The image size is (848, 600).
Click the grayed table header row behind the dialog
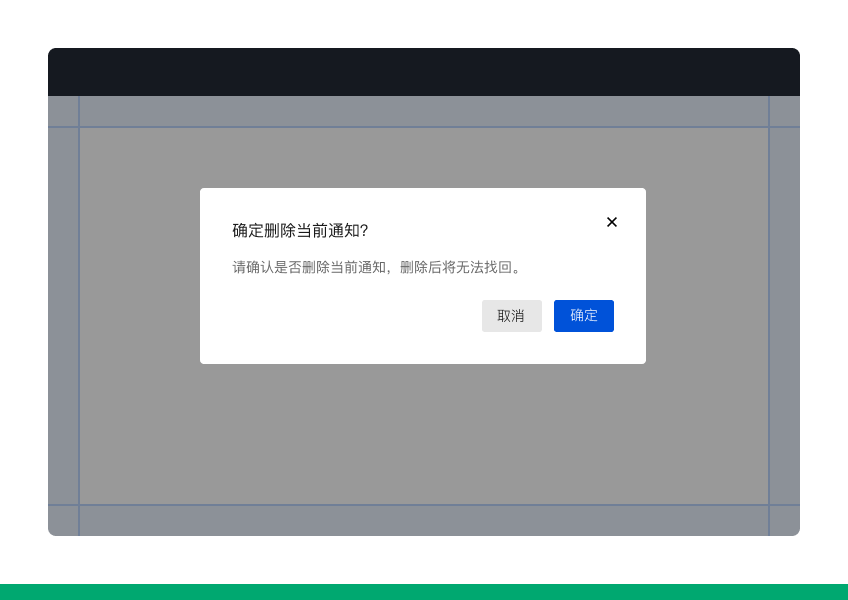point(424,112)
